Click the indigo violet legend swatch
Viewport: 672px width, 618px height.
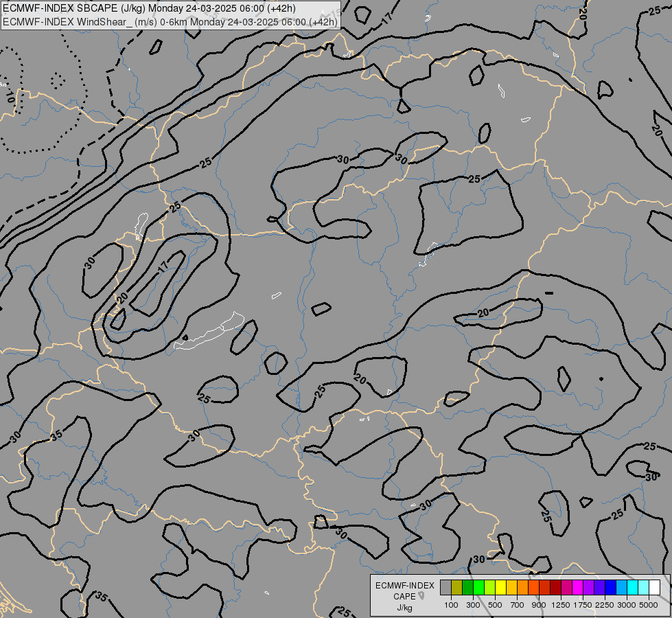tap(599, 587)
